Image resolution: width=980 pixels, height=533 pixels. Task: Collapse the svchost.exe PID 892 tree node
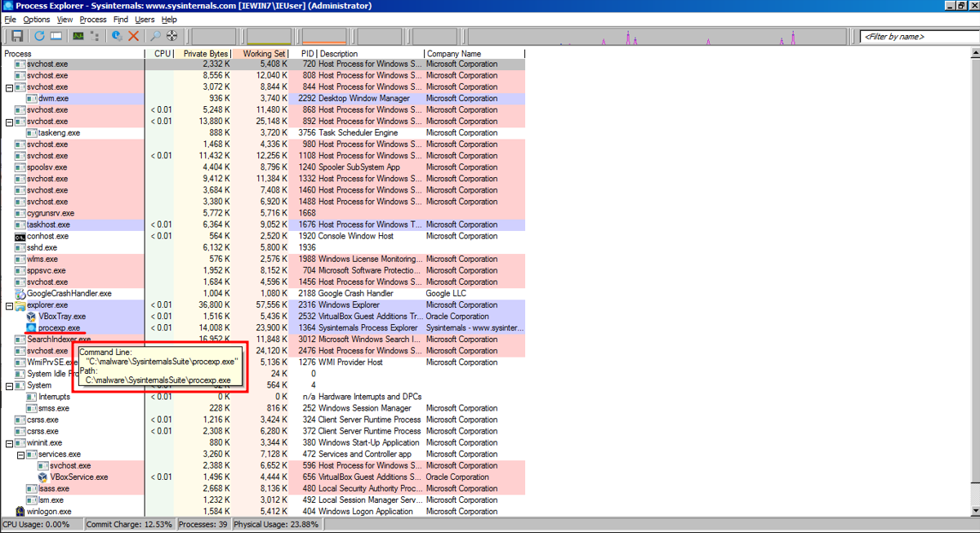pos(9,121)
